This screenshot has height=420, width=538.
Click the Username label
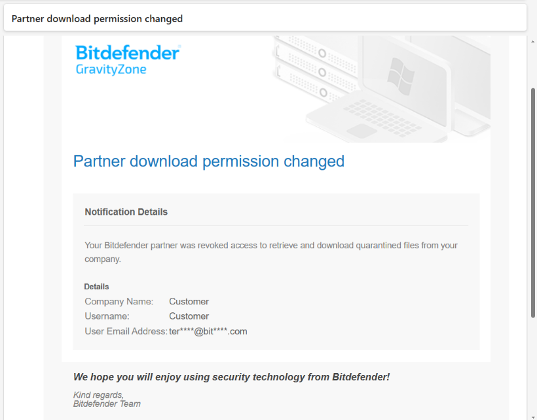[x=107, y=316]
